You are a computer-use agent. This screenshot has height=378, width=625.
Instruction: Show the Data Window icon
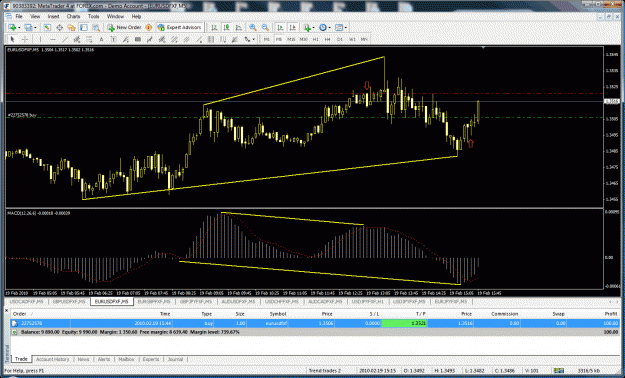pos(59,28)
